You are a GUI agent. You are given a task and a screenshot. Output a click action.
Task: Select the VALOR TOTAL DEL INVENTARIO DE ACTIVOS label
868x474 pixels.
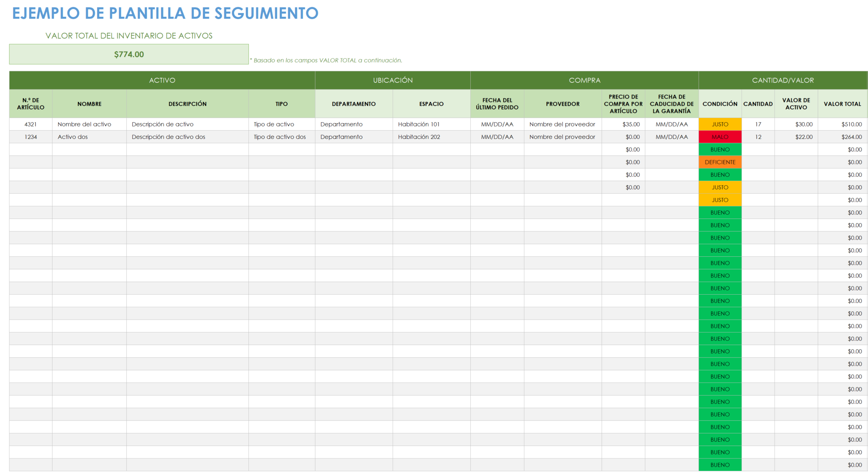(129, 36)
